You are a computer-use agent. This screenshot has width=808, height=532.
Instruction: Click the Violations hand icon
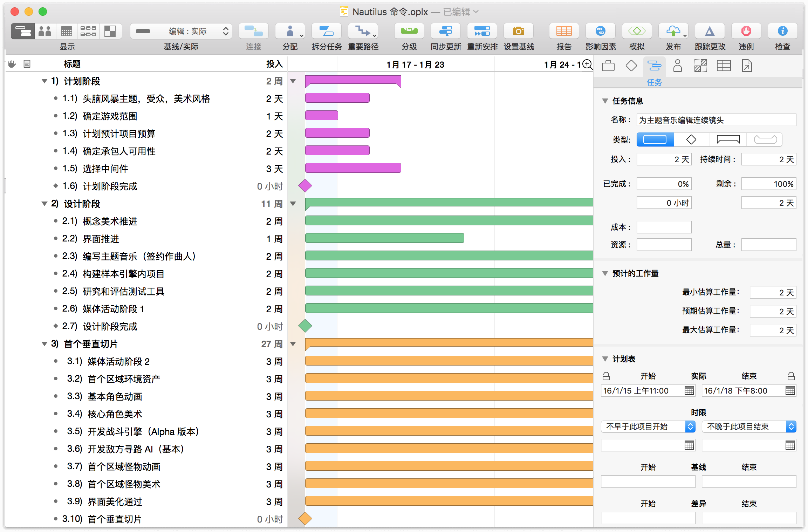coord(746,32)
